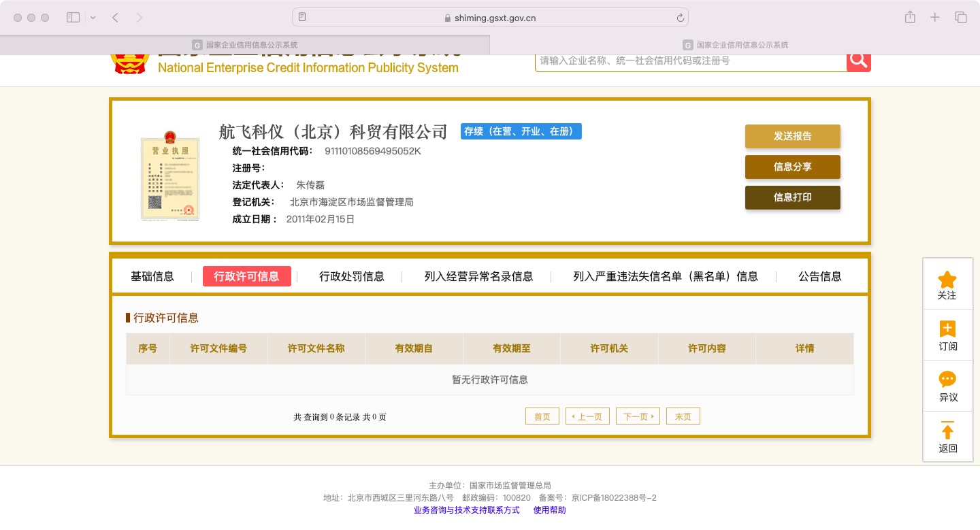
Task: Click the 许可机关 column header
Action: [x=609, y=348]
